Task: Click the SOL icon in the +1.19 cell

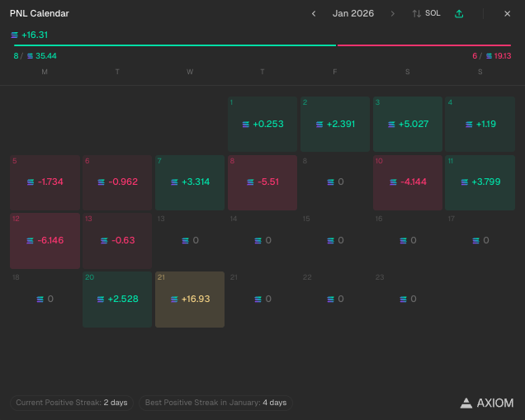Action: (469, 125)
